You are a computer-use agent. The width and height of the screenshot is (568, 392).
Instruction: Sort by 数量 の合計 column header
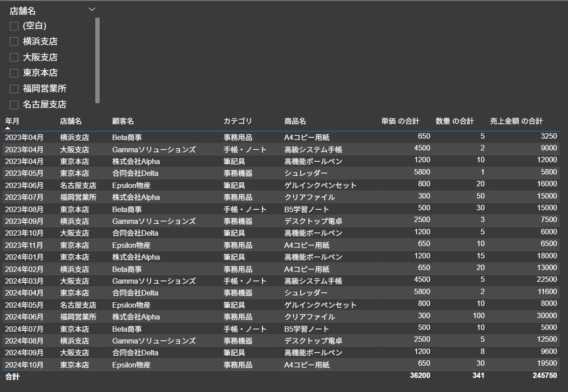(455, 121)
